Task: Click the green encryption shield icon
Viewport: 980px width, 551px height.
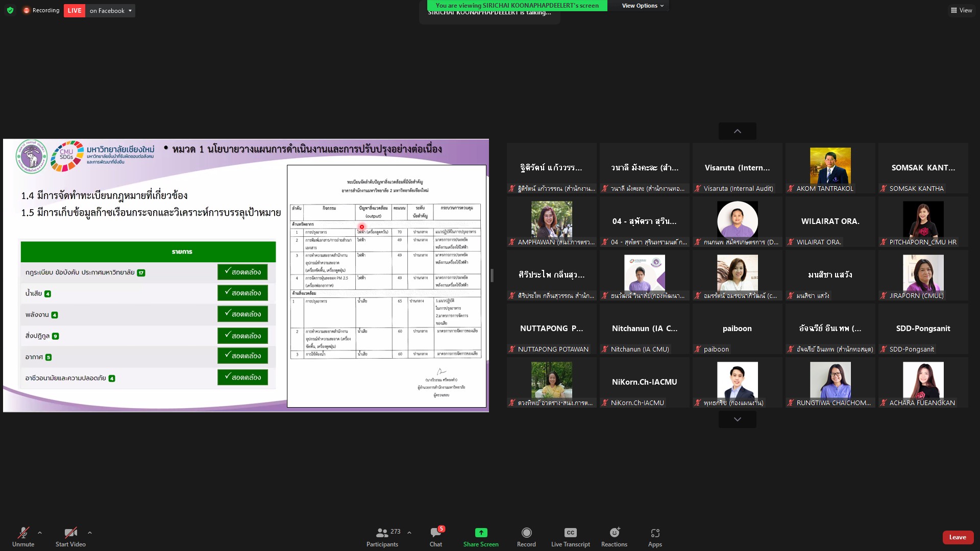Action: (x=10, y=10)
